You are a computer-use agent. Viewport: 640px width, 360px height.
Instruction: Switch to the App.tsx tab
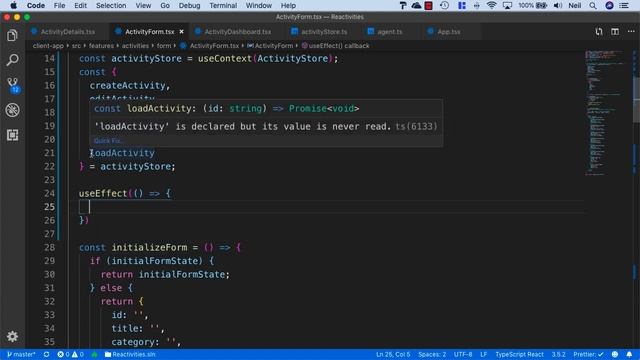tap(448, 31)
